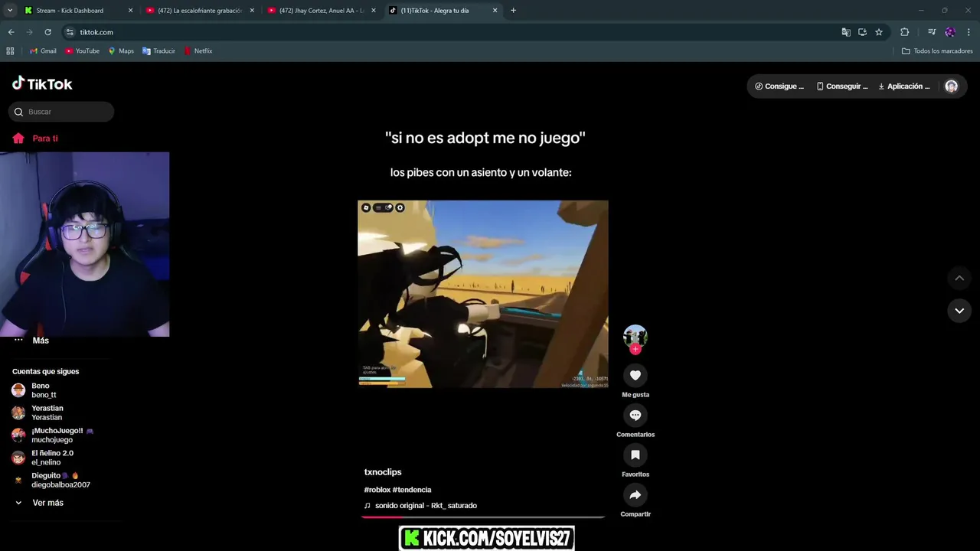Open sonido original - Rkt_ saturado

tap(420, 506)
